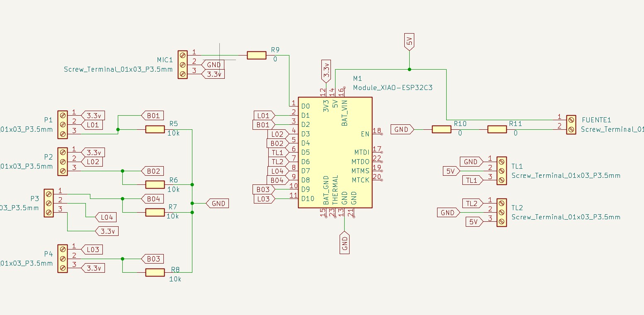Click the L04 label below P3
Image resolution: width=644 pixels, height=315 pixels.
coord(106,217)
